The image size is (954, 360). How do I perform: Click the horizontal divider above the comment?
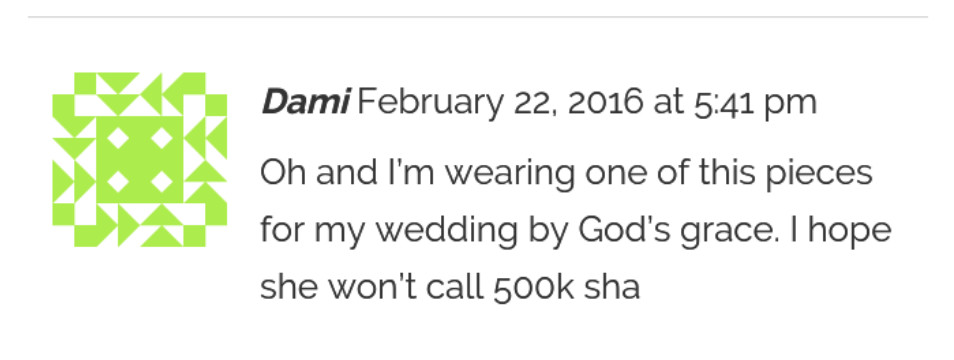click(x=478, y=17)
